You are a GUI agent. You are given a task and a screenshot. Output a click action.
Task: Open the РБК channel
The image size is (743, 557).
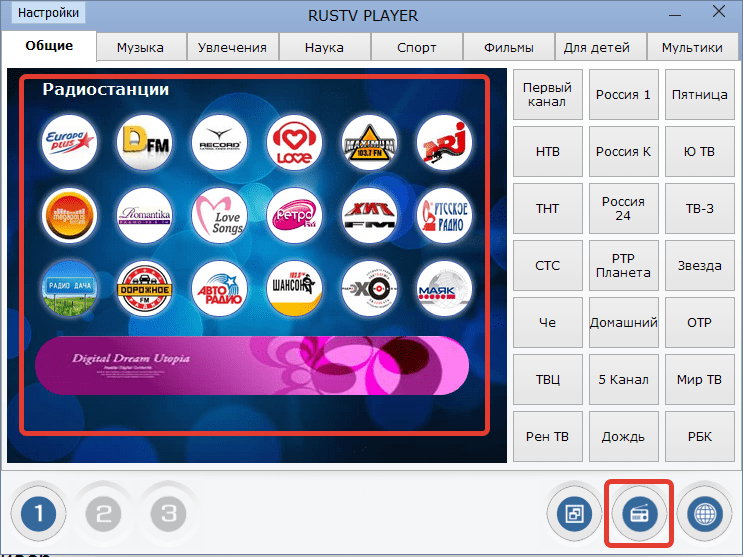coord(700,436)
